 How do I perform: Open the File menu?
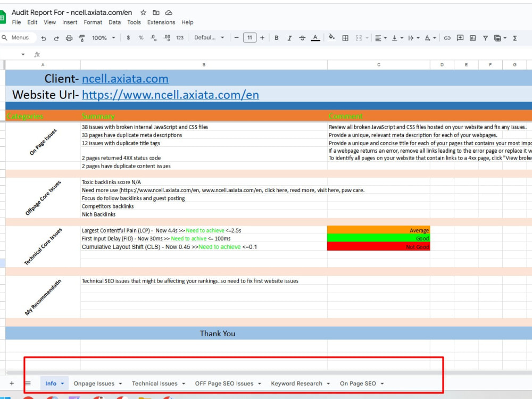click(16, 22)
